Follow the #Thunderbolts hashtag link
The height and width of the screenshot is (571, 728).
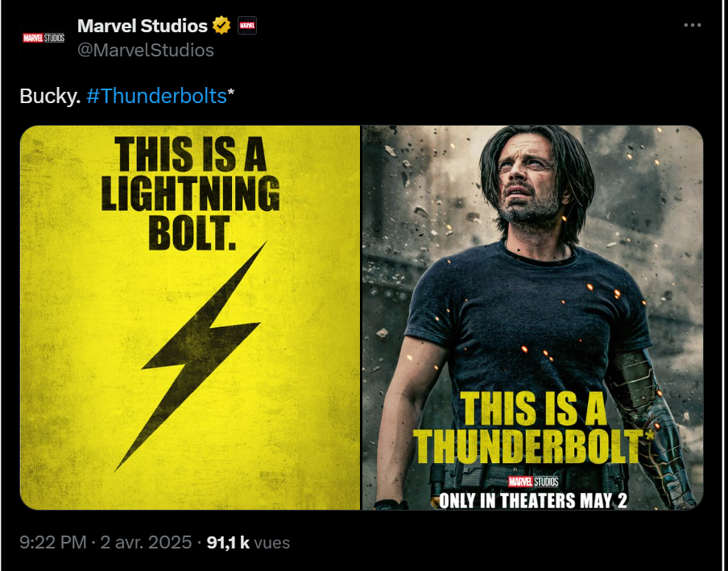(156, 96)
